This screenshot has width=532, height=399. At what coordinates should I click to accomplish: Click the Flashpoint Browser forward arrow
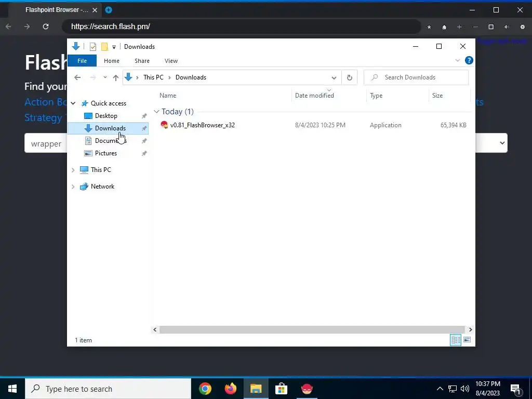(x=27, y=26)
